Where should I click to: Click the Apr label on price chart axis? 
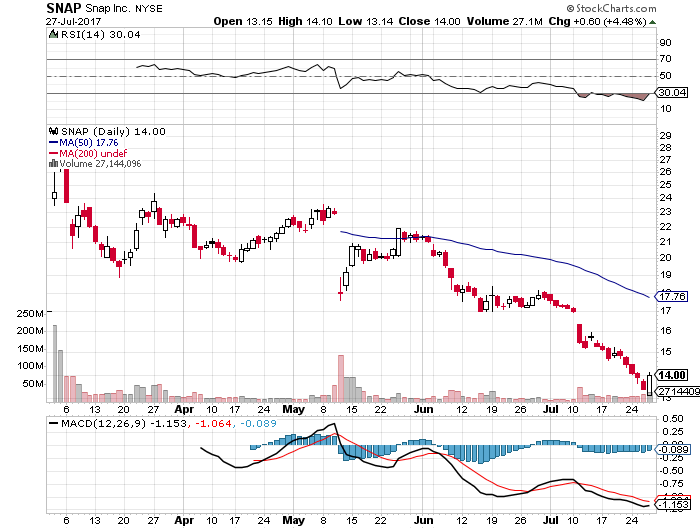tap(185, 409)
